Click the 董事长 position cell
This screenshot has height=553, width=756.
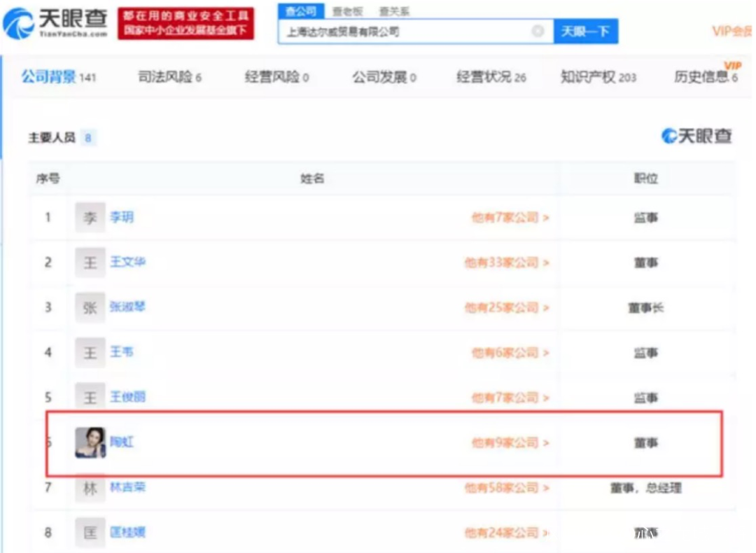(645, 307)
